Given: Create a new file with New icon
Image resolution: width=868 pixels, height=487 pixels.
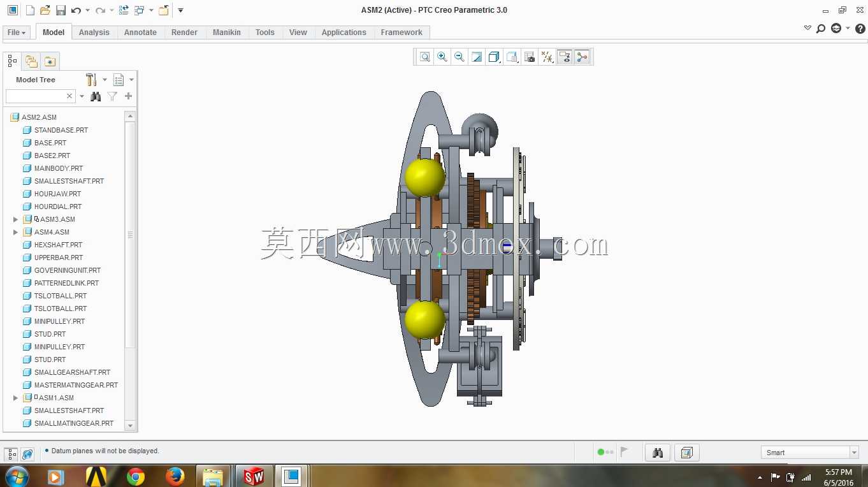Looking at the screenshot, I should point(30,10).
